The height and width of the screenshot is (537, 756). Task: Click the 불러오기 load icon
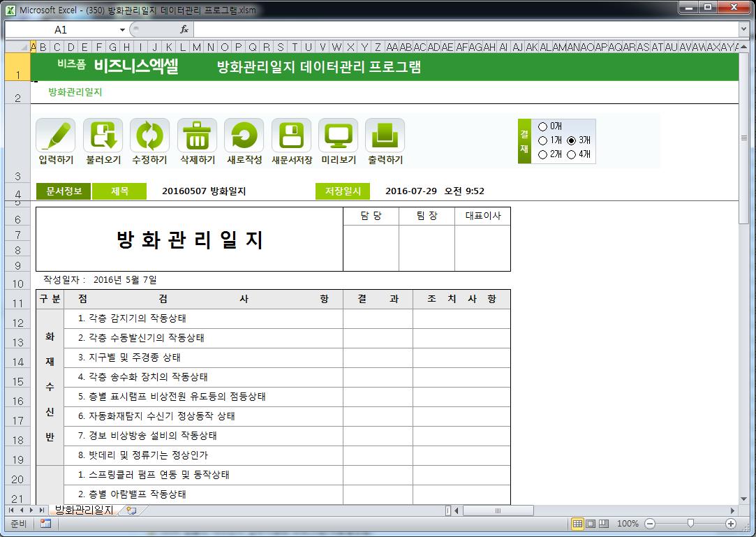tap(103, 135)
